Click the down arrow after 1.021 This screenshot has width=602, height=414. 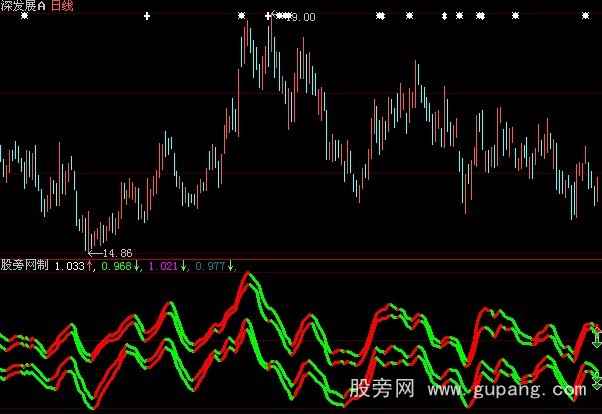tap(183, 265)
